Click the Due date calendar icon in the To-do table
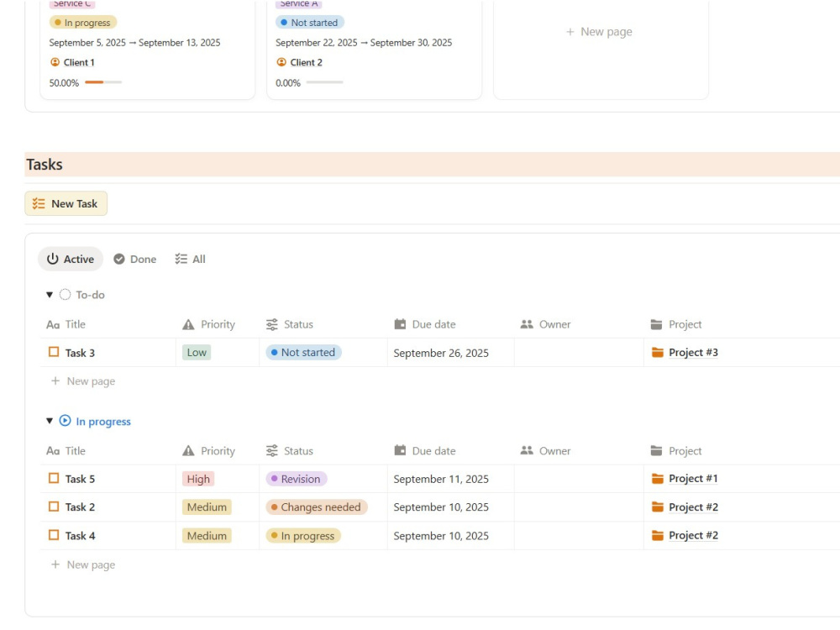 [x=400, y=324]
